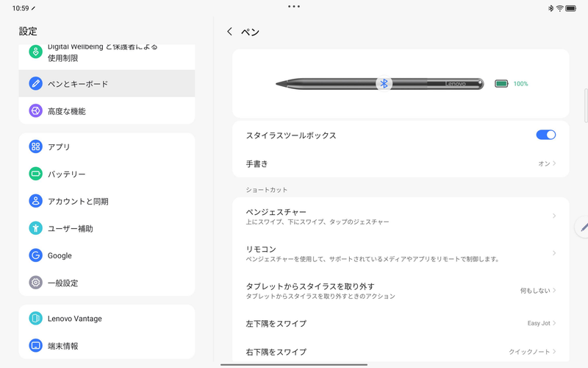Expand the リモコン row chevron
Screen dimensions: 588x368
554,253
